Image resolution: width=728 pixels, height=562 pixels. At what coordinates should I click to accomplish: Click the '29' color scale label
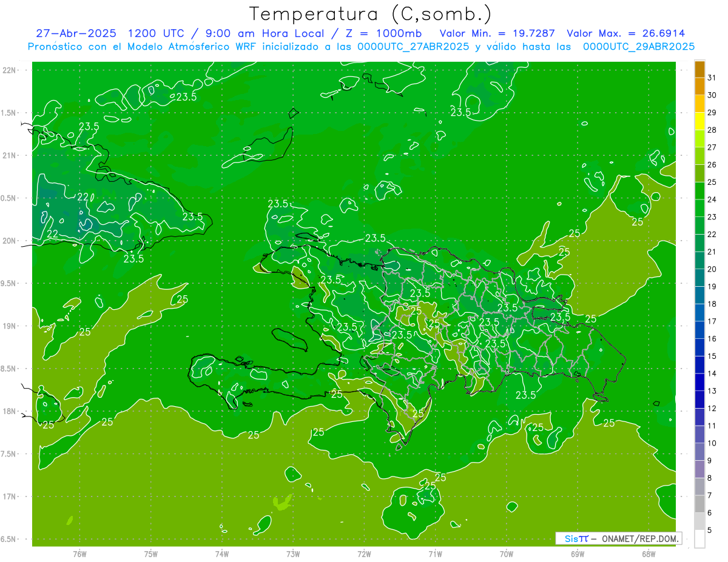coord(712,112)
